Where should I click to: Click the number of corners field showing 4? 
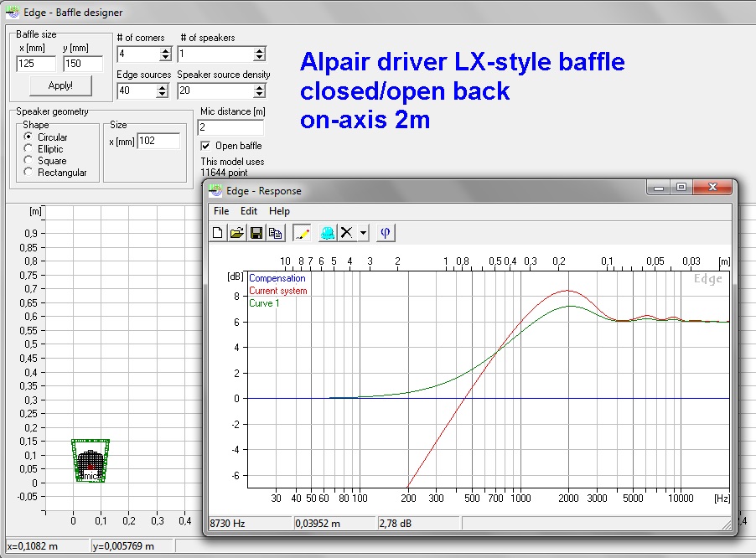(x=138, y=54)
